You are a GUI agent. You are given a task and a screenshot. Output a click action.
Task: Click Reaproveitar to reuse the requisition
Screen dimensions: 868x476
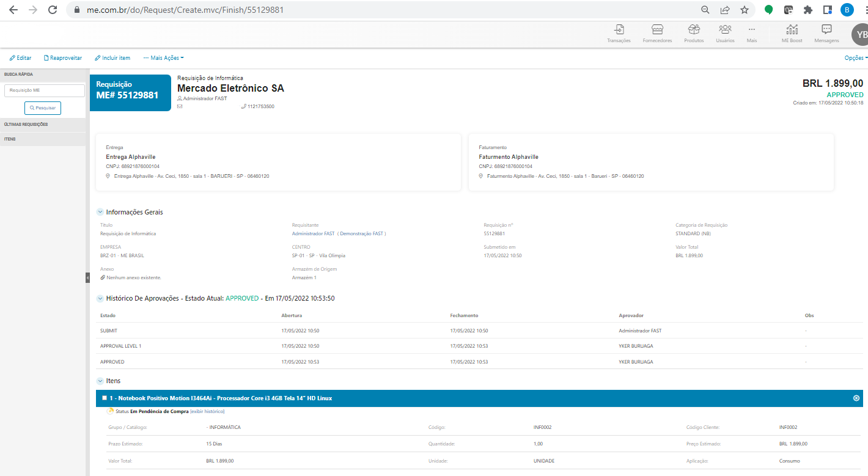[x=63, y=58]
